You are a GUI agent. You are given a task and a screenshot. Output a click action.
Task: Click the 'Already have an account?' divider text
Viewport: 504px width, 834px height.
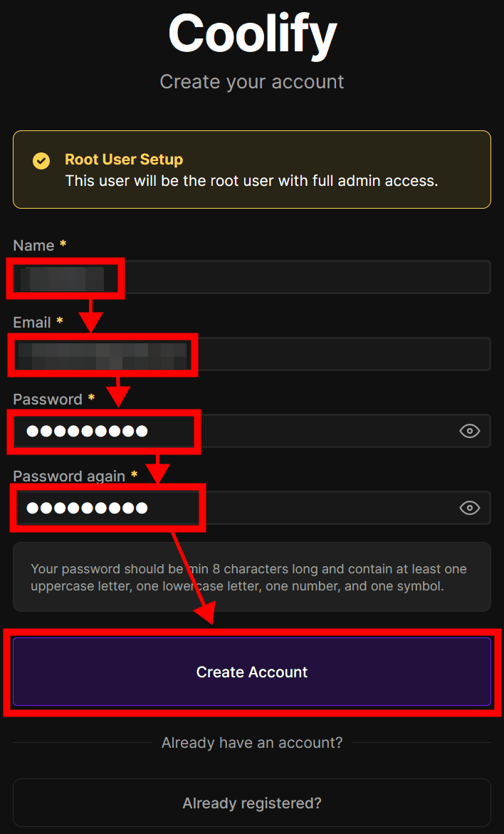click(252, 743)
